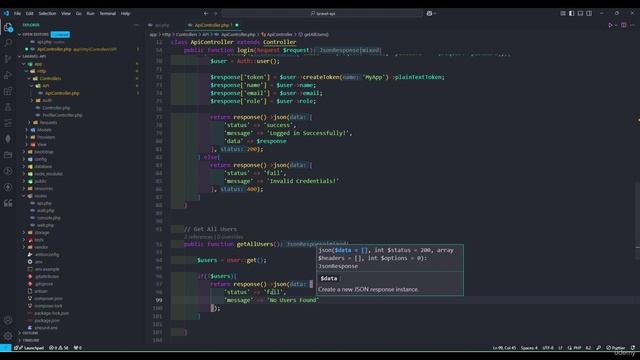This screenshot has width=640, height=360.
Task: Open the Search view in activity bar
Action: (8, 42)
